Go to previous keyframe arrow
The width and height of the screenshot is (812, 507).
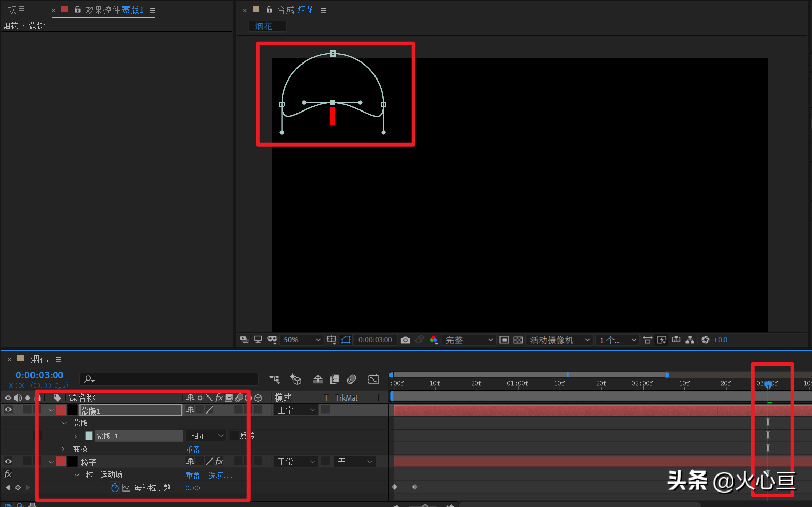8,487
